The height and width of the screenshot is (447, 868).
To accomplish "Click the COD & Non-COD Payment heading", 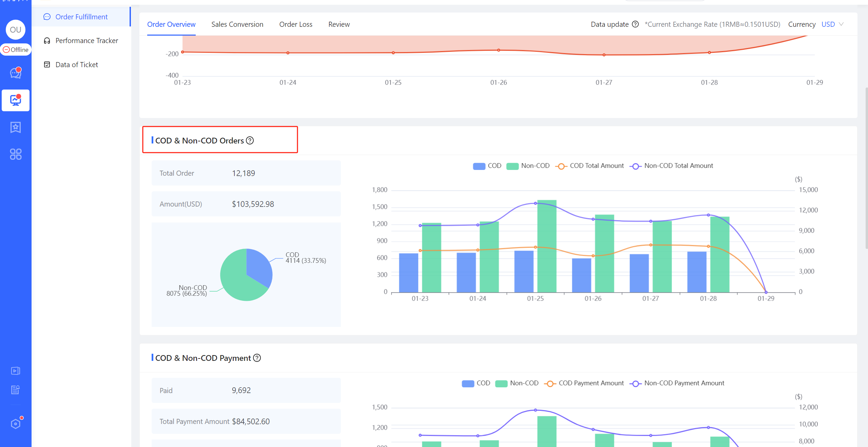I will click(x=203, y=358).
